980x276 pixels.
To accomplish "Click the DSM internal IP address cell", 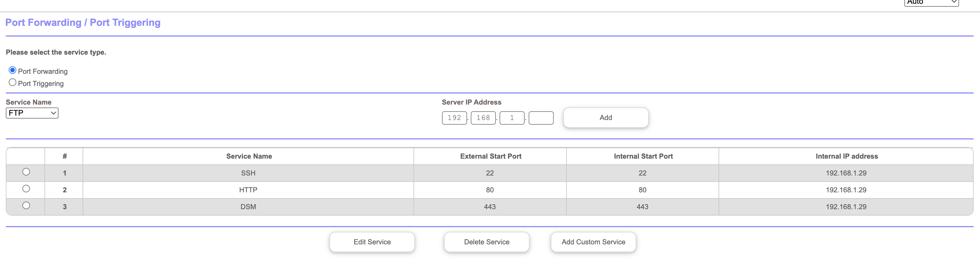I will point(846,207).
